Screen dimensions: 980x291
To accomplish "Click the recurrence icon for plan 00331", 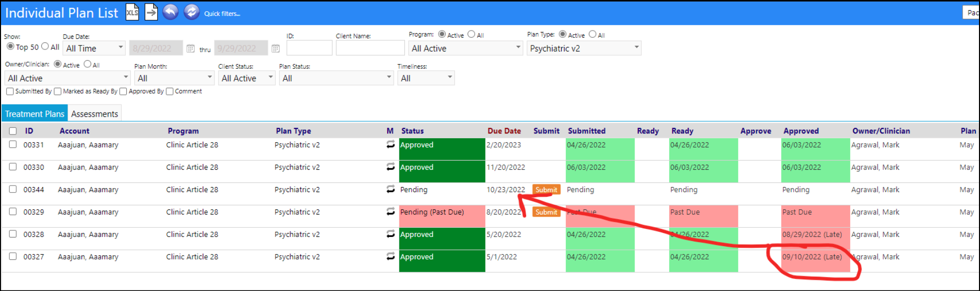I will [x=391, y=145].
